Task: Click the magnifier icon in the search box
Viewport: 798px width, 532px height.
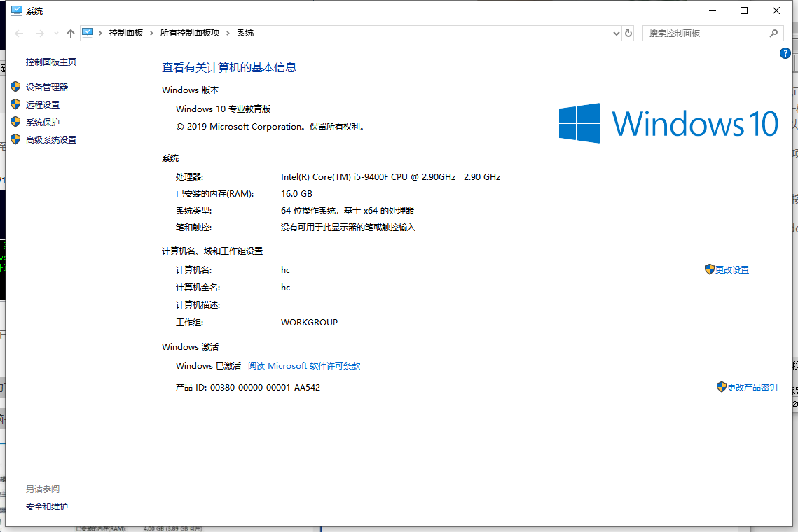Action: click(773, 33)
